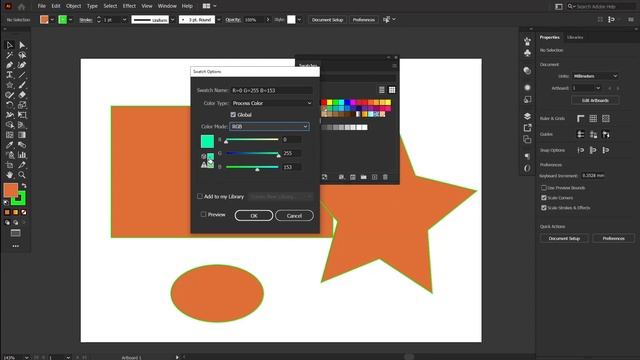Click Document Setup in control bar
This screenshot has height=360, width=640.
point(327,20)
